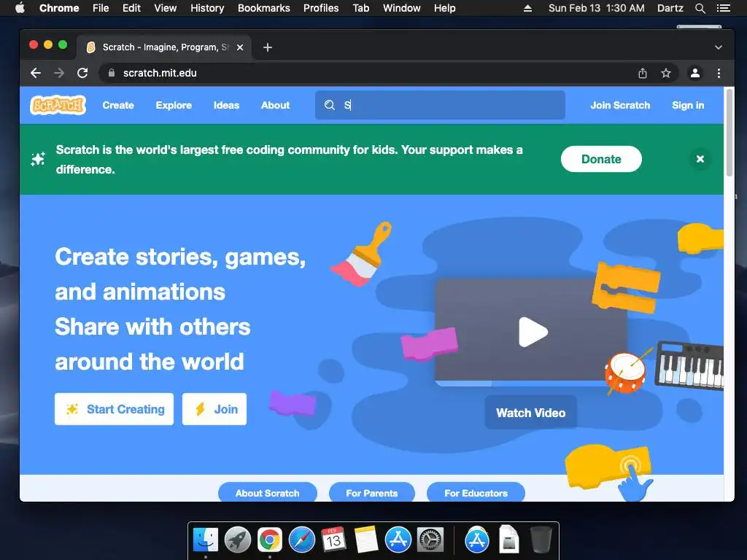
Task: Click the Start Creating button
Action: (115, 409)
